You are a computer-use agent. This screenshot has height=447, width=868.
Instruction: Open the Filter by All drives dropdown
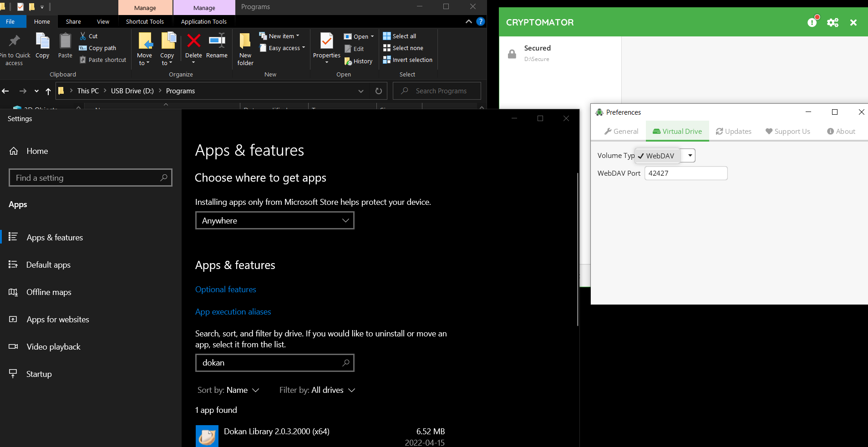[317, 390]
